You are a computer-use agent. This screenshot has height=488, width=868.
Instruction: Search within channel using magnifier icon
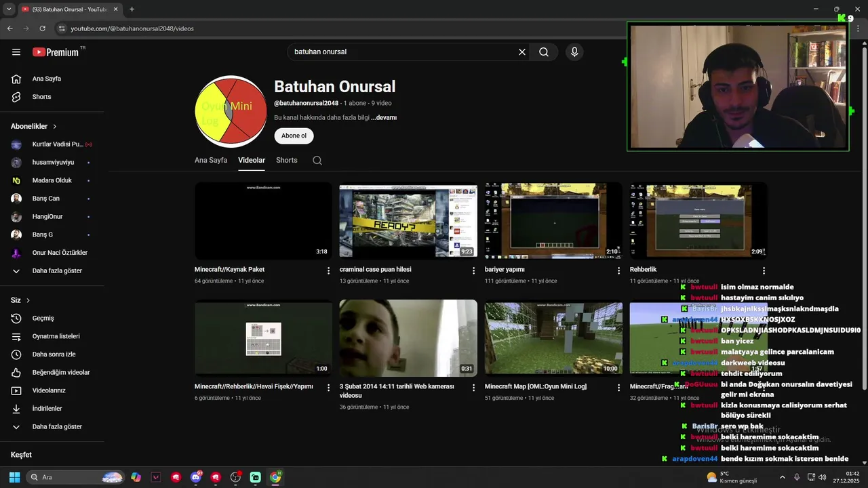click(x=317, y=161)
